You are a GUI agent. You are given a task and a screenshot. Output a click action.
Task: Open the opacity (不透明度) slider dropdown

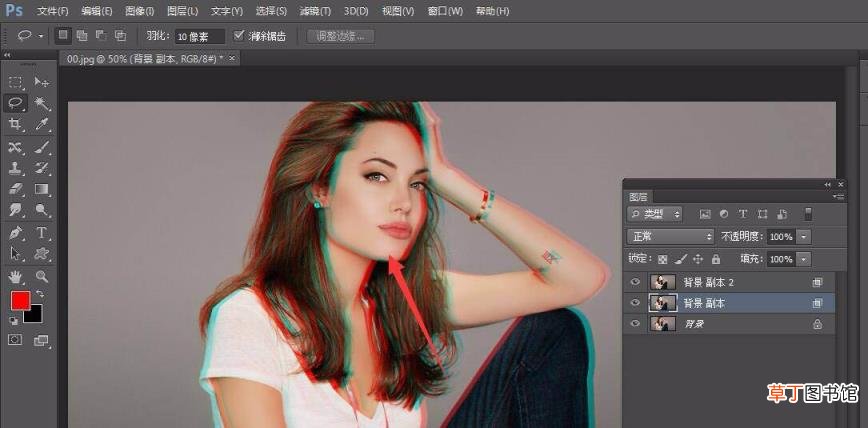click(x=804, y=237)
